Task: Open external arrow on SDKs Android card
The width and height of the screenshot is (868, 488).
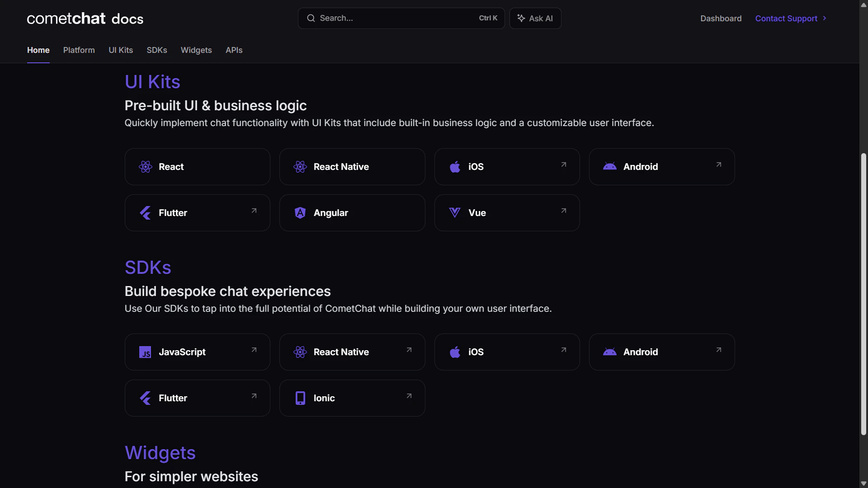Action: point(718,350)
